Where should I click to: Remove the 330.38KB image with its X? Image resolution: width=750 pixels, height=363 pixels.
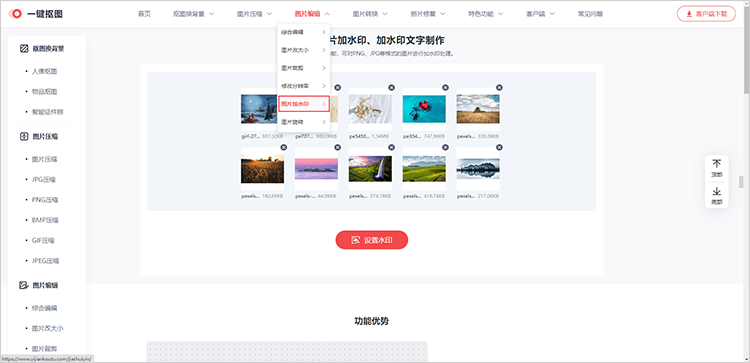tap(499, 88)
